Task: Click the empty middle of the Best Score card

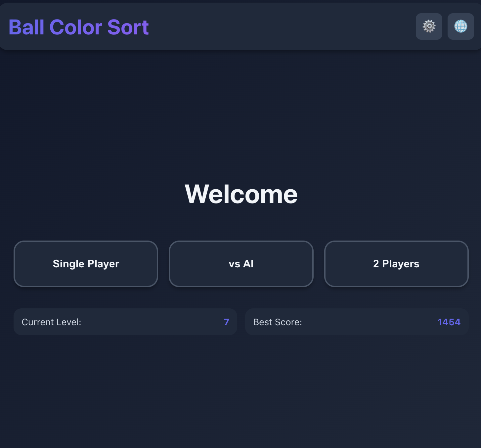Action: point(369,322)
